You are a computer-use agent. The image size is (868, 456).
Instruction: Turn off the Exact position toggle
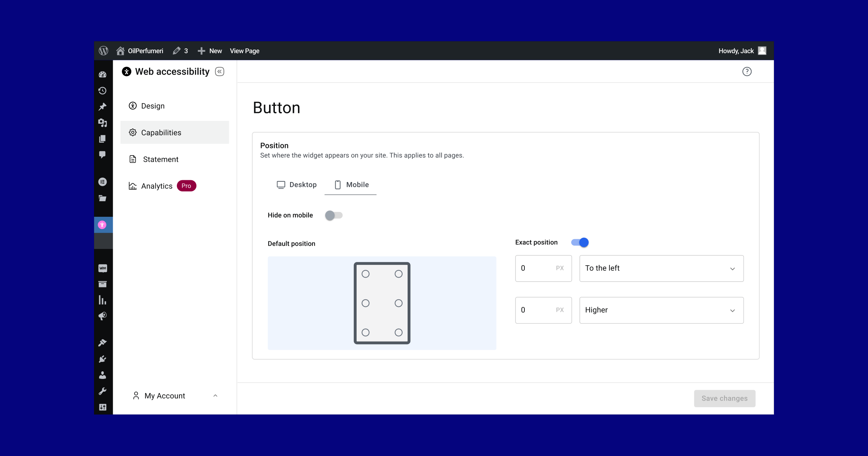(580, 242)
